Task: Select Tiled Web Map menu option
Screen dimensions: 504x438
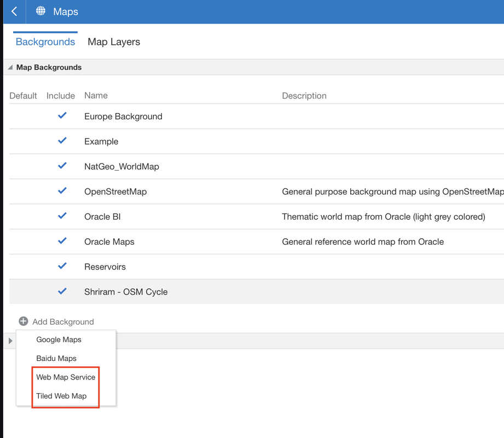Action: (x=61, y=396)
